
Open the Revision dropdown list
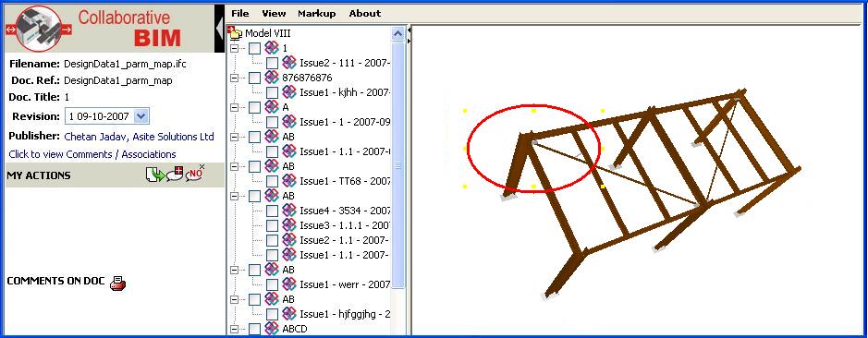point(141,116)
